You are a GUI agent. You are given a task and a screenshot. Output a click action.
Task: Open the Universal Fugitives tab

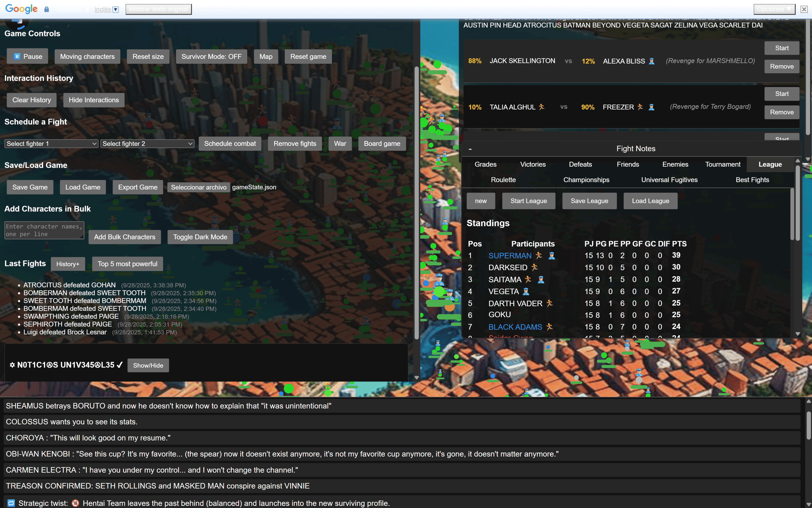669,180
